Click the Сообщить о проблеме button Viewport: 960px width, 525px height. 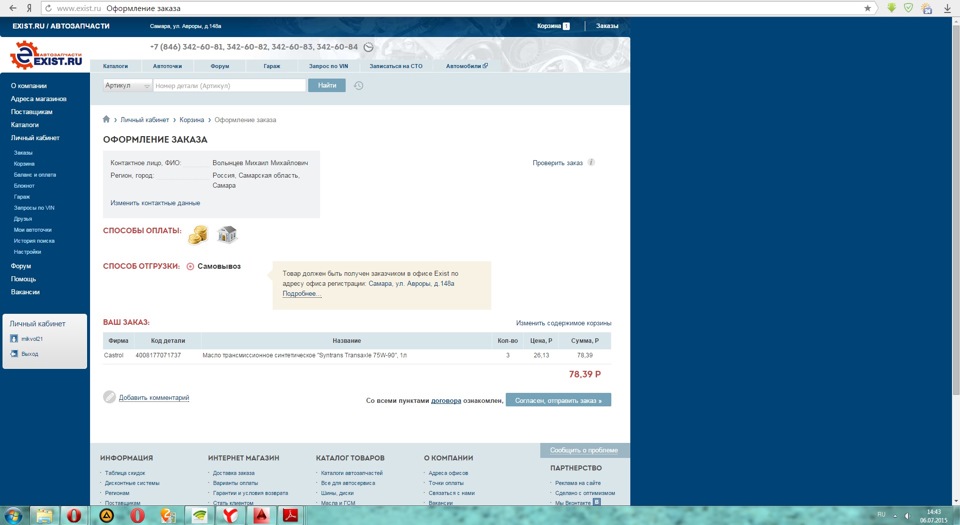coord(584,450)
